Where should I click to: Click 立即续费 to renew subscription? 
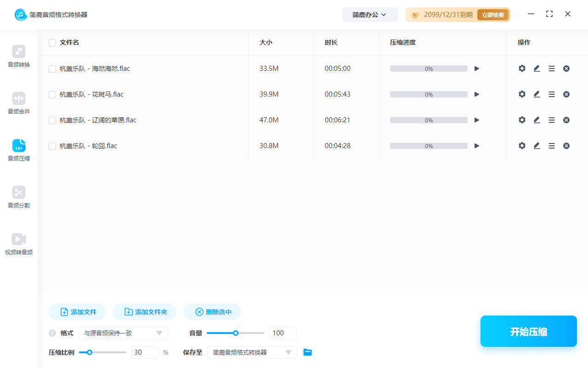492,14
